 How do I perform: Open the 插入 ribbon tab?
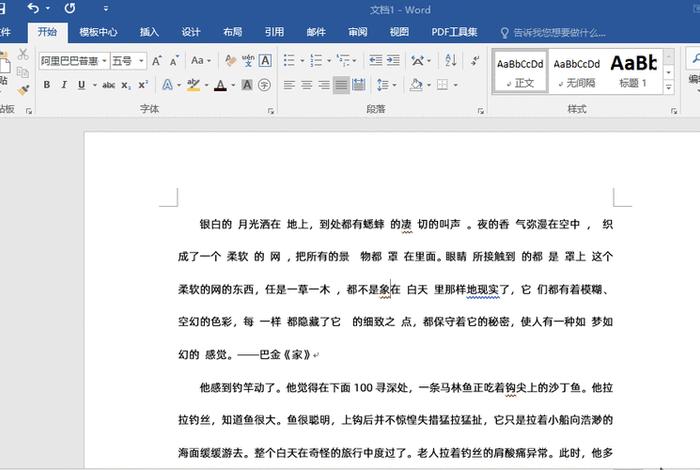point(149,32)
